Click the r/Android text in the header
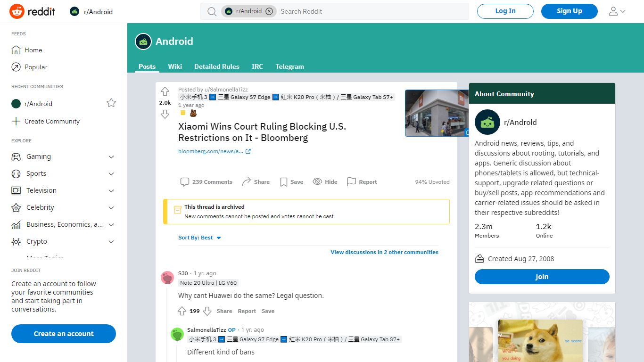The width and height of the screenshot is (644, 362). [98, 12]
